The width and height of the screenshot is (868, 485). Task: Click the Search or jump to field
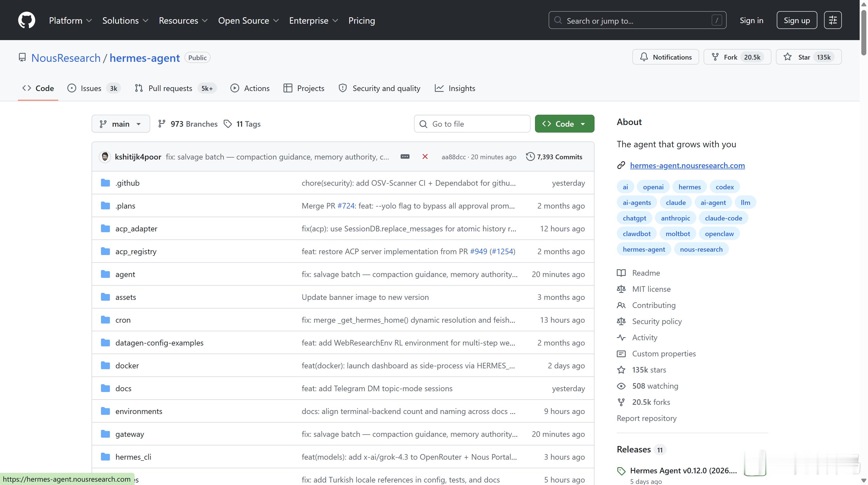pyautogui.click(x=637, y=20)
